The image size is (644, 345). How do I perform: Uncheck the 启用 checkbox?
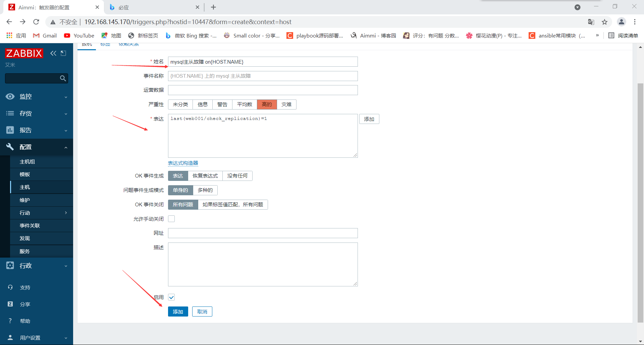(171, 297)
